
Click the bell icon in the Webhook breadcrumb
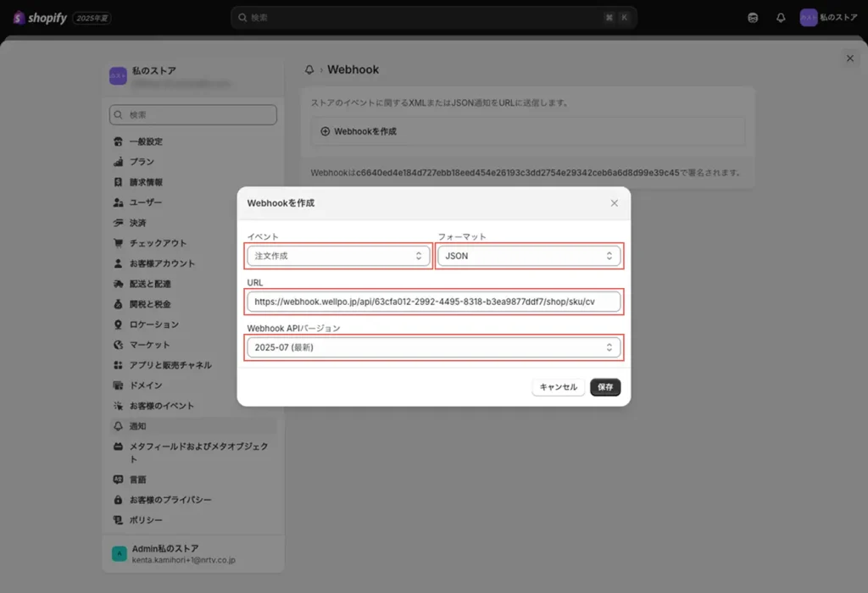tap(309, 69)
